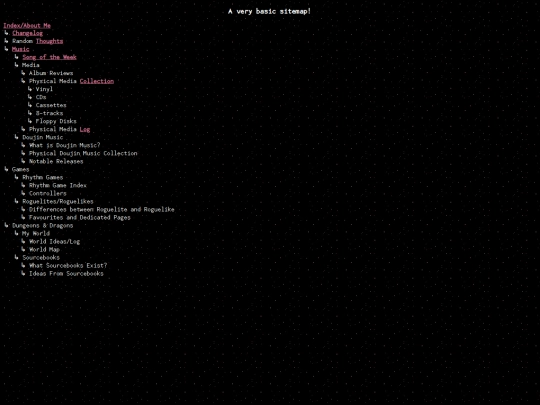Open the Physical Media Log link
Viewport: 540px width, 405px height.
(x=85, y=129)
